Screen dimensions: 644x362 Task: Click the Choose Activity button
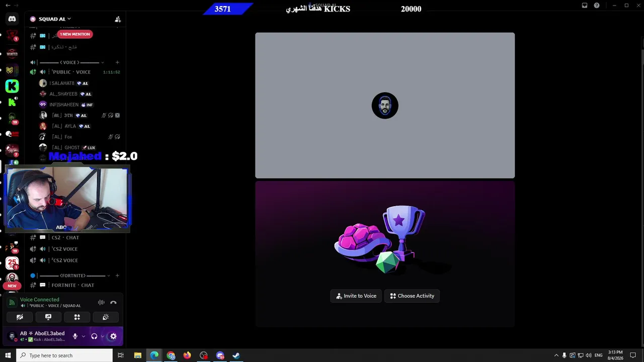(x=412, y=296)
